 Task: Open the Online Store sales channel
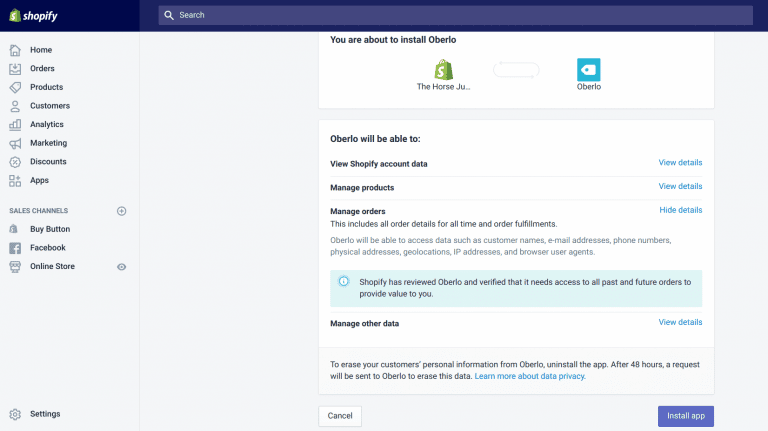52,266
